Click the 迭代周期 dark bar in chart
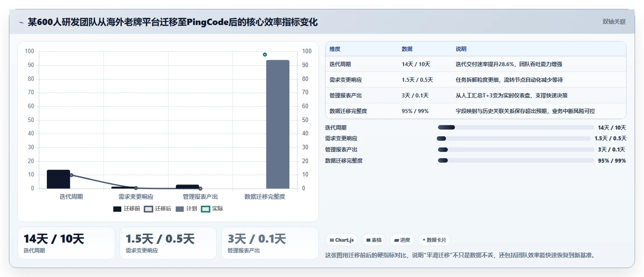Viewport: 644px width, 277px height. tap(58, 179)
